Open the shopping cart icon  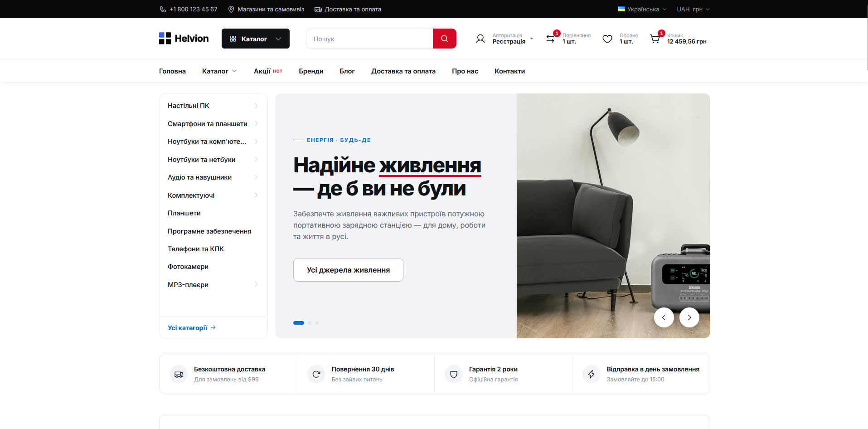(x=655, y=39)
